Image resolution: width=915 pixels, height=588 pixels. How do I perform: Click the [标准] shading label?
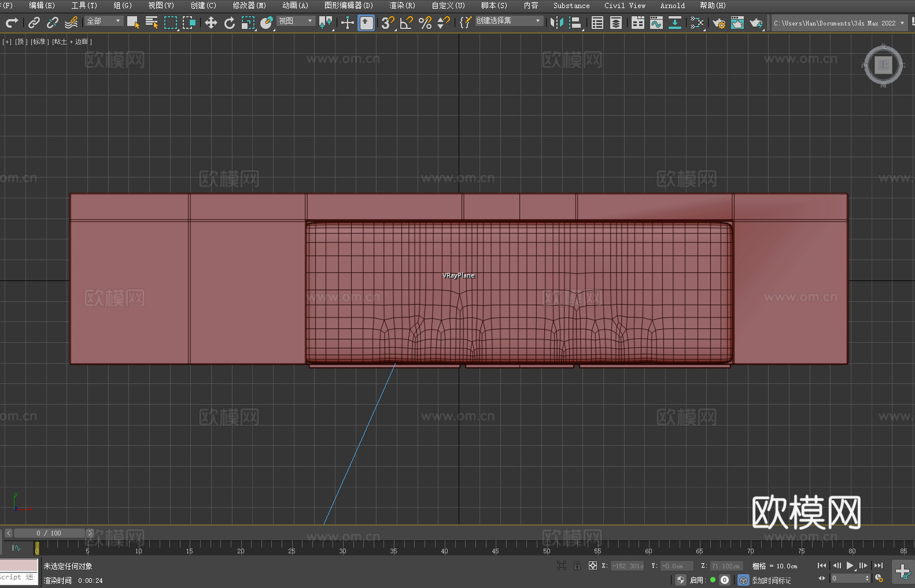pos(39,42)
